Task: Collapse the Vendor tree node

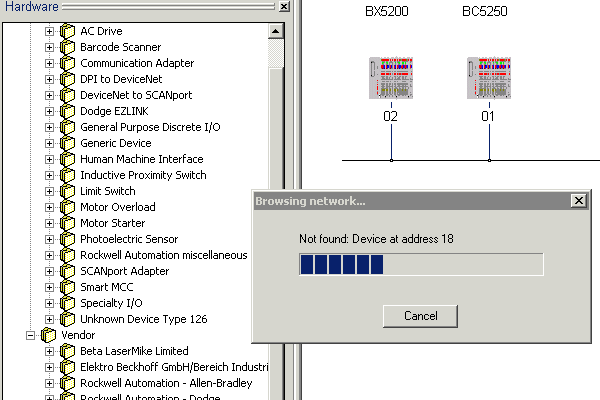Action: click(31, 335)
